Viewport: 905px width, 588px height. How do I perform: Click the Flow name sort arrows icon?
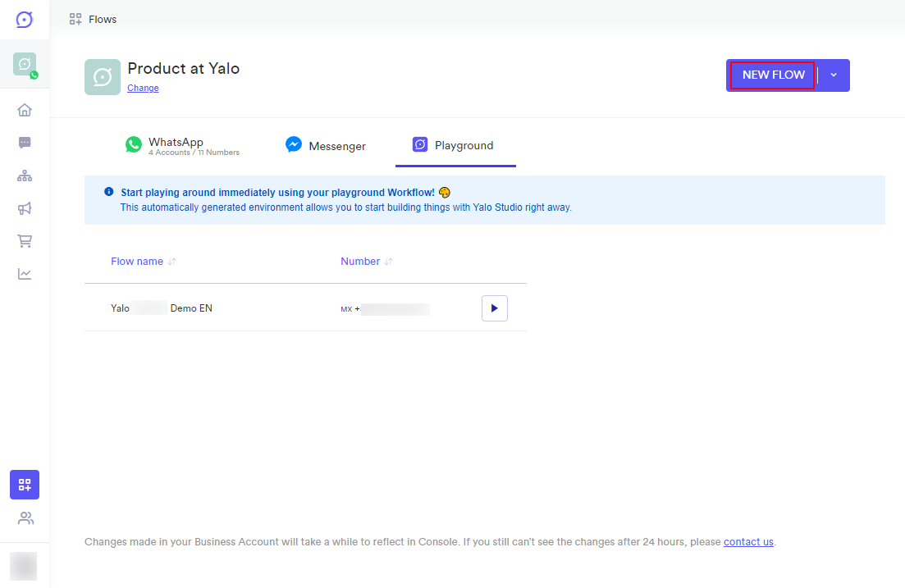[x=171, y=262]
